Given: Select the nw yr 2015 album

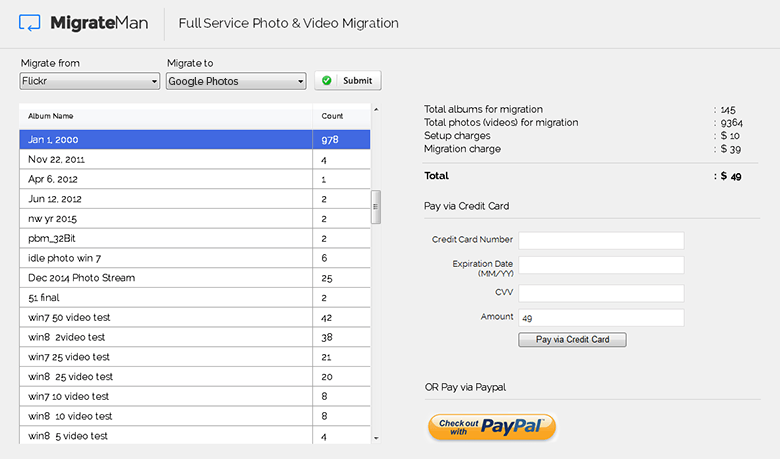Looking at the screenshot, I should click(195, 219).
